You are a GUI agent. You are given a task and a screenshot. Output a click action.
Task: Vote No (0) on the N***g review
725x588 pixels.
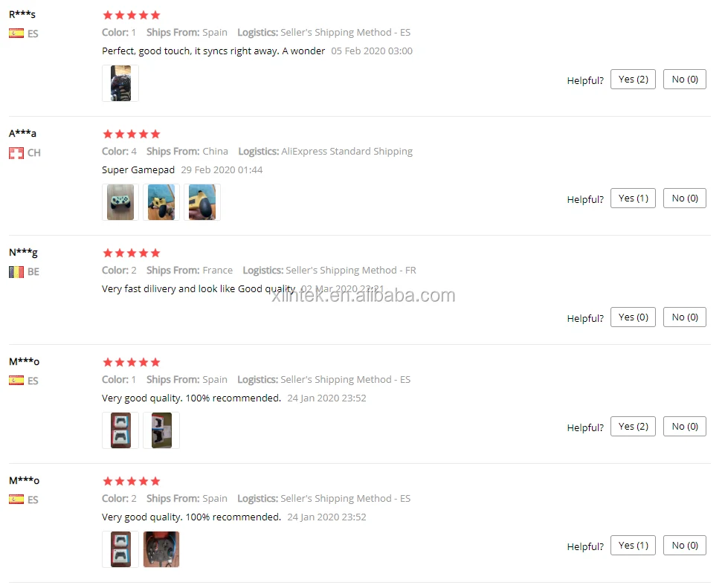(685, 317)
